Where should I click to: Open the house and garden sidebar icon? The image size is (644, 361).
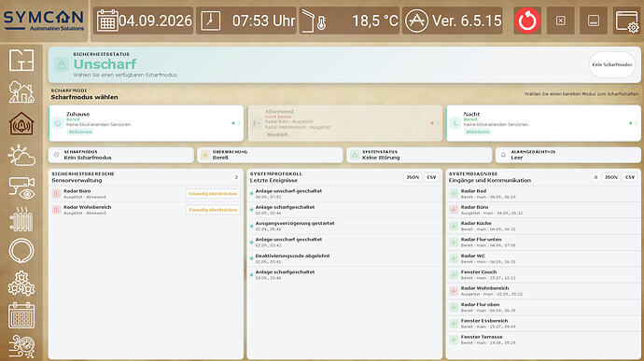[x=21, y=91]
